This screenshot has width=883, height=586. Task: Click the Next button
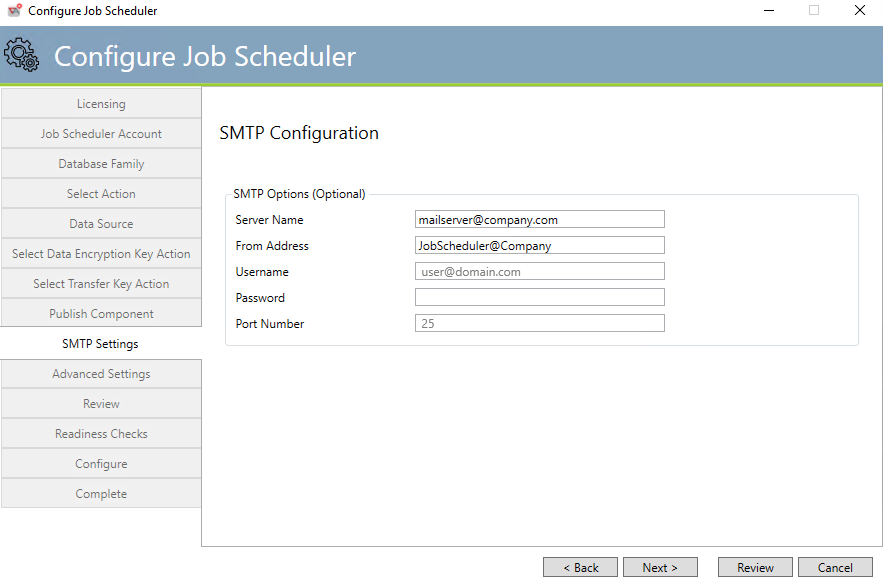660,567
